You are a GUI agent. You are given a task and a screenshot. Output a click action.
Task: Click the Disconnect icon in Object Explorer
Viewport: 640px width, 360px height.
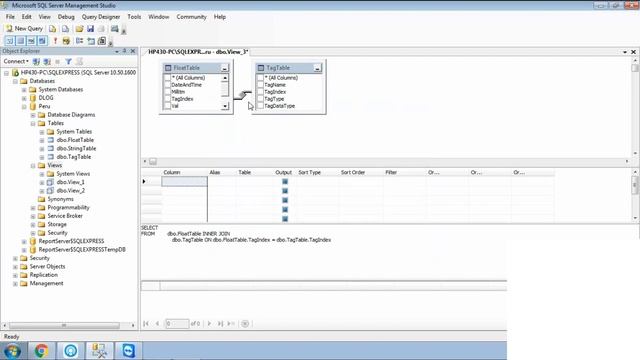click(x=47, y=61)
